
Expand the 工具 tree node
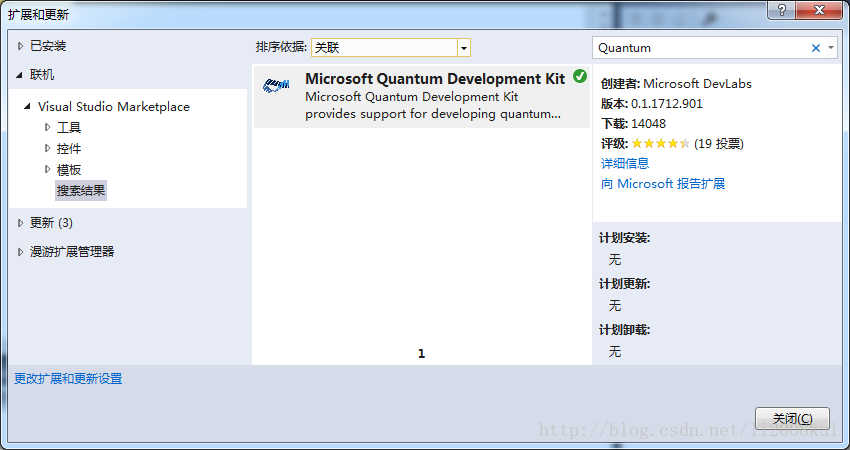(48, 127)
